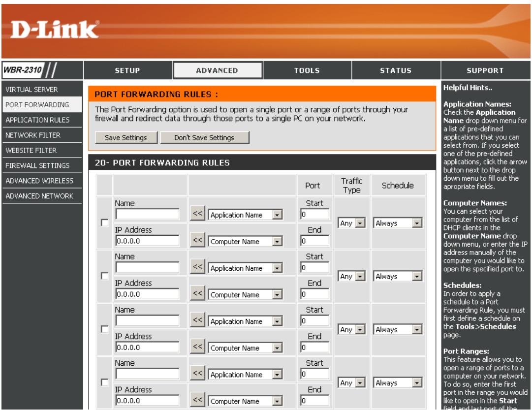Open Website Filter in the sidebar

42,150
